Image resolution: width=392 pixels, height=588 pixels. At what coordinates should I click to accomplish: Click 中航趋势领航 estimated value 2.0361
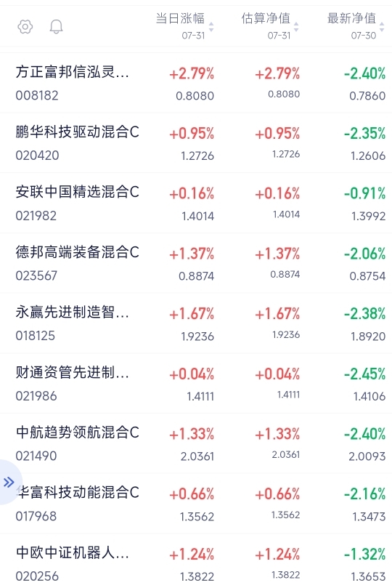(286, 454)
